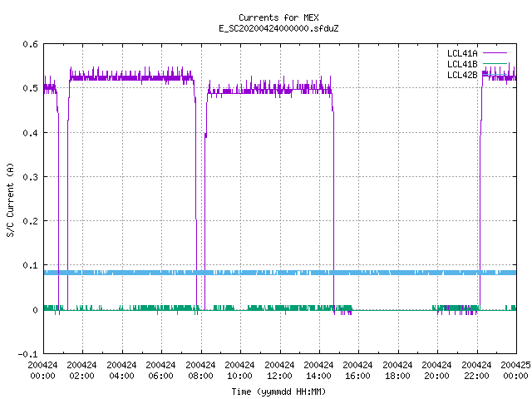Viewport: 532px width, 399px height.
Task: Click the green LCL41B legend line sample
Action: click(495, 63)
